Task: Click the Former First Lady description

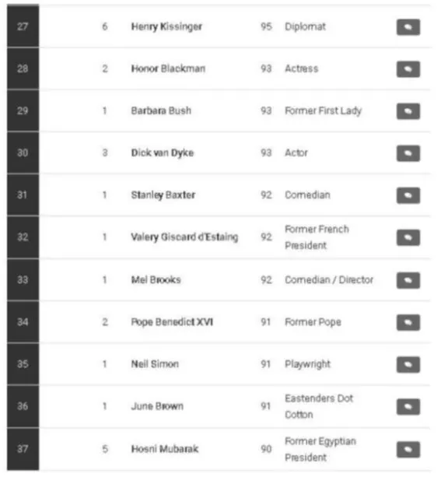Action: pyautogui.click(x=323, y=110)
